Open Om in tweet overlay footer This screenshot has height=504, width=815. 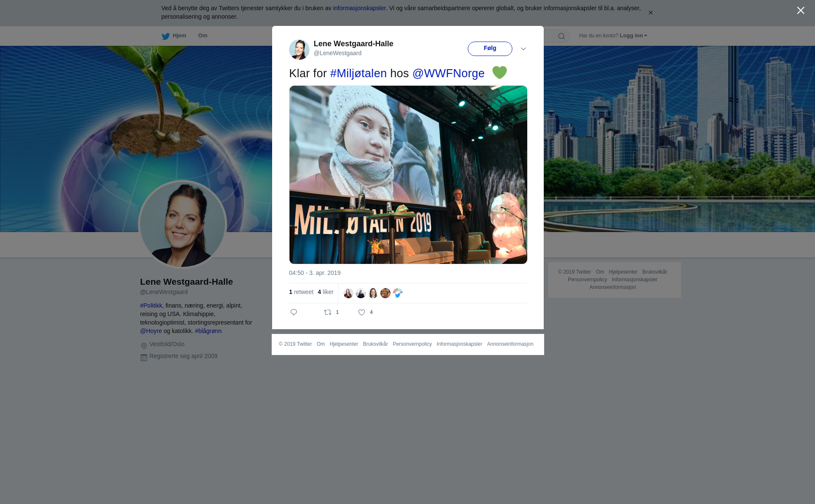(320, 344)
